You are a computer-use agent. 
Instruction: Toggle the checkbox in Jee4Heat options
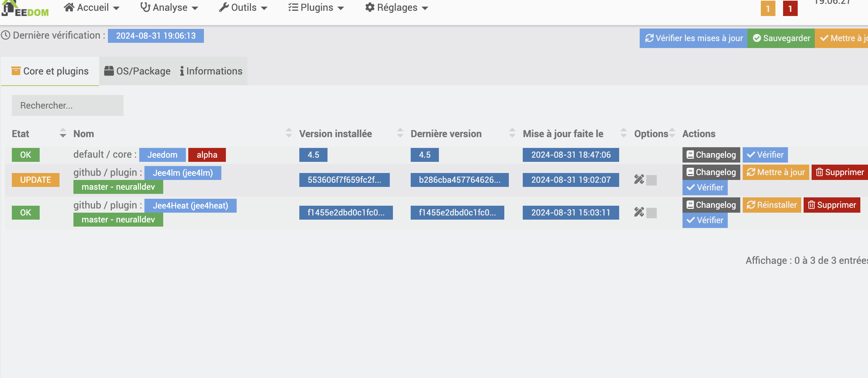tap(652, 213)
